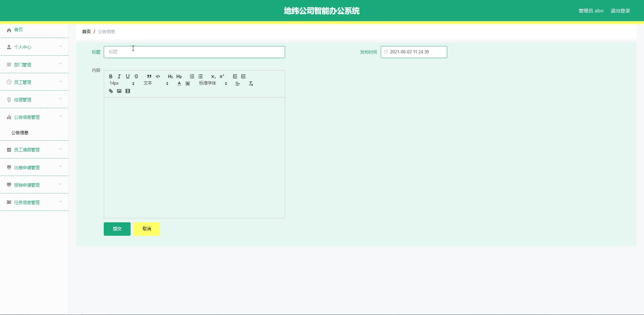644x315 pixels.
Task: Insert an image in the editor
Action: pos(119,91)
